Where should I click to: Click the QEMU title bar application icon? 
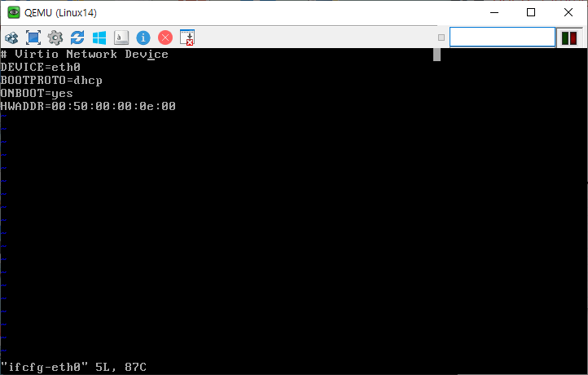point(14,12)
